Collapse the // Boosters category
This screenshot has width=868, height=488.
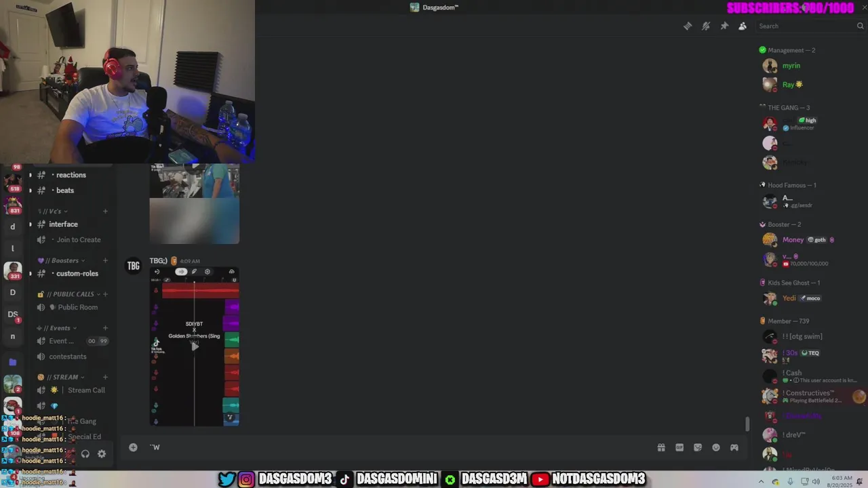(61, 261)
